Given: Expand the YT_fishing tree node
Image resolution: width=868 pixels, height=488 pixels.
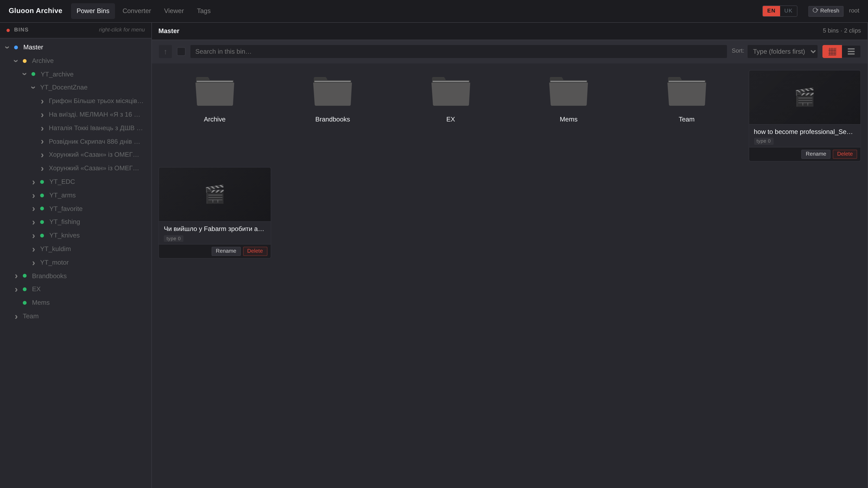Looking at the screenshot, I should pyautogui.click(x=33, y=222).
